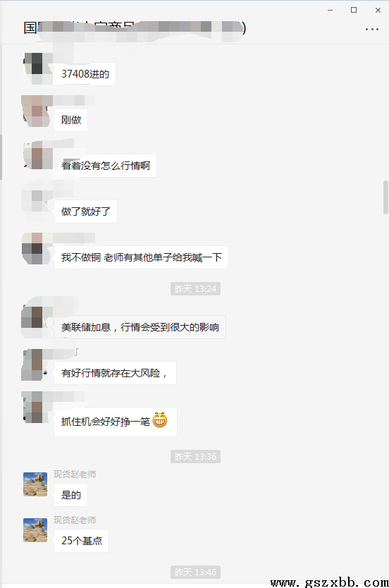Select the "我不做铜 老师有其他单子给我喊一下" message

[141, 257]
